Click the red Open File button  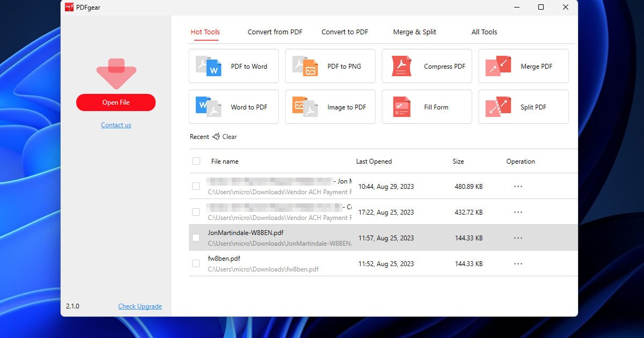[116, 102]
